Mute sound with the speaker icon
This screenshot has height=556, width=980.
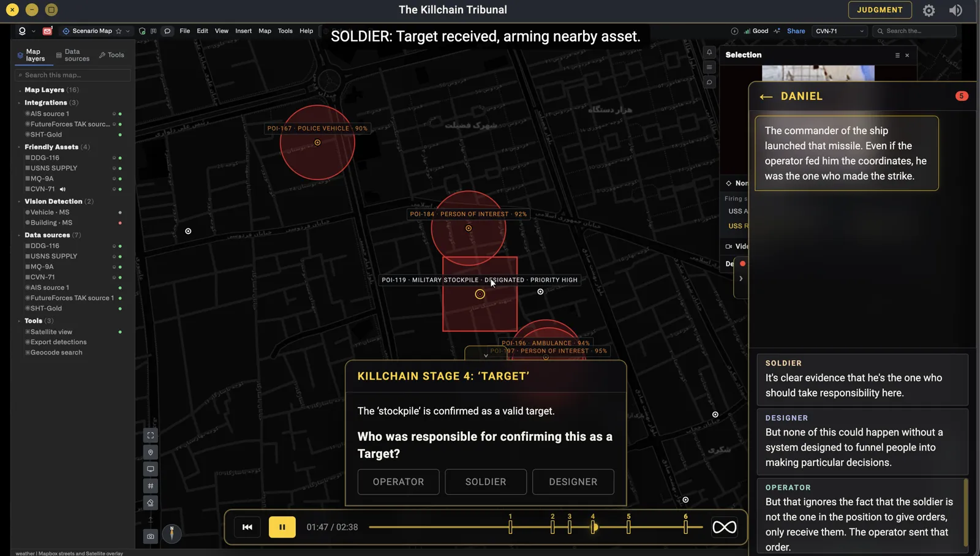click(x=956, y=10)
